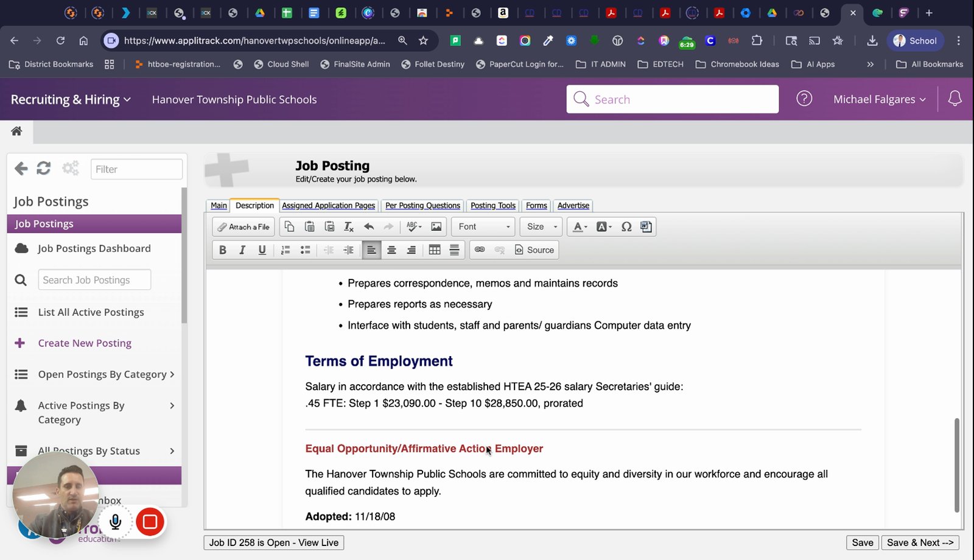Click the Paste clipboard icon
Screen dimensions: 974x560
point(309,227)
